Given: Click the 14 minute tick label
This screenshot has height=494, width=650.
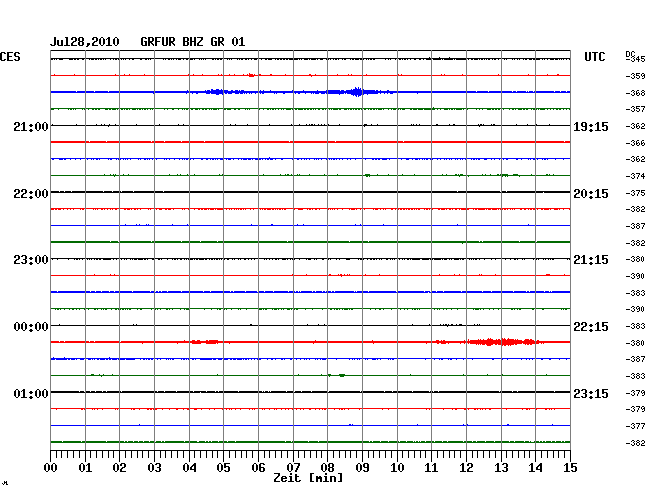Looking at the screenshot, I should point(536,467).
